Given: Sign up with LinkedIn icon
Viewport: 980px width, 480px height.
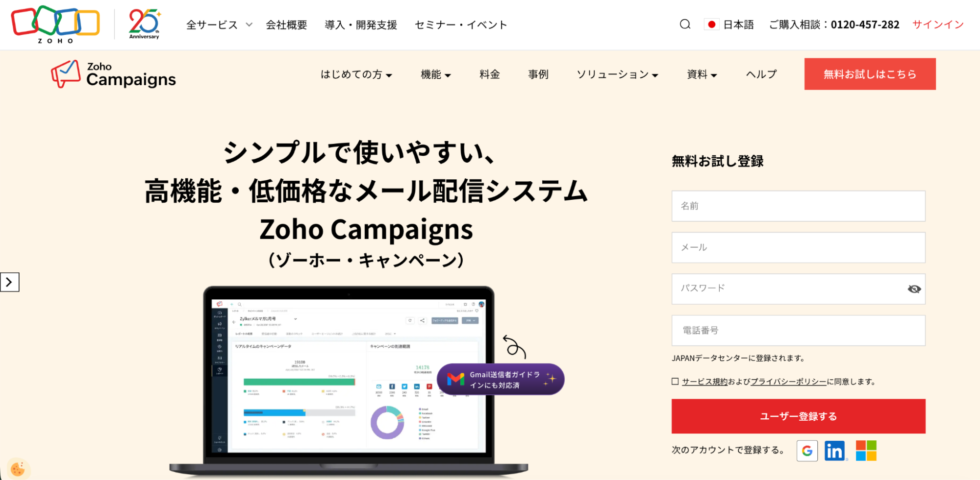Looking at the screenshot, I should (835, 451).
